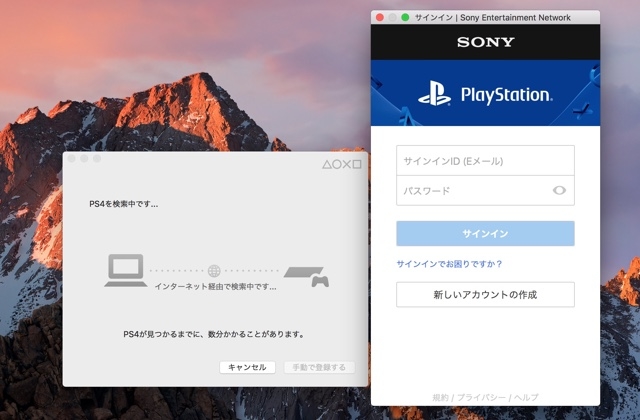
Task: Click green zoom button of sign-in window
Action: pyautogui.click(x=405, y=17)
